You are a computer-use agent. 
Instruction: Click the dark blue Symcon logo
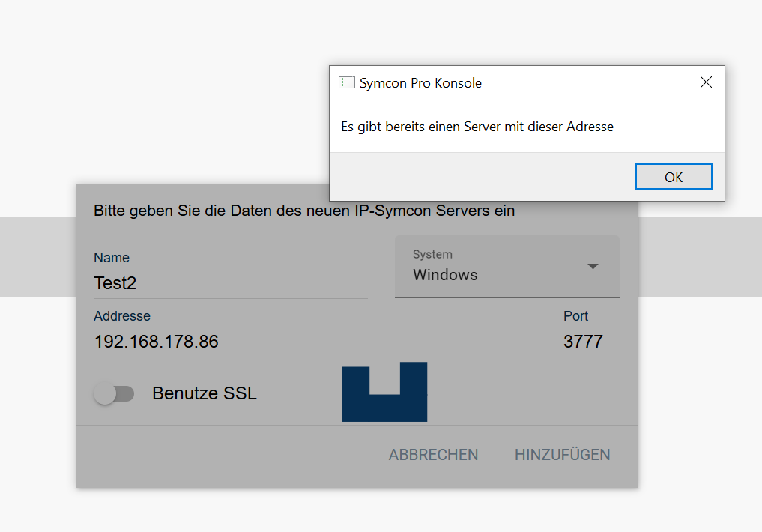tap(385, 392)
